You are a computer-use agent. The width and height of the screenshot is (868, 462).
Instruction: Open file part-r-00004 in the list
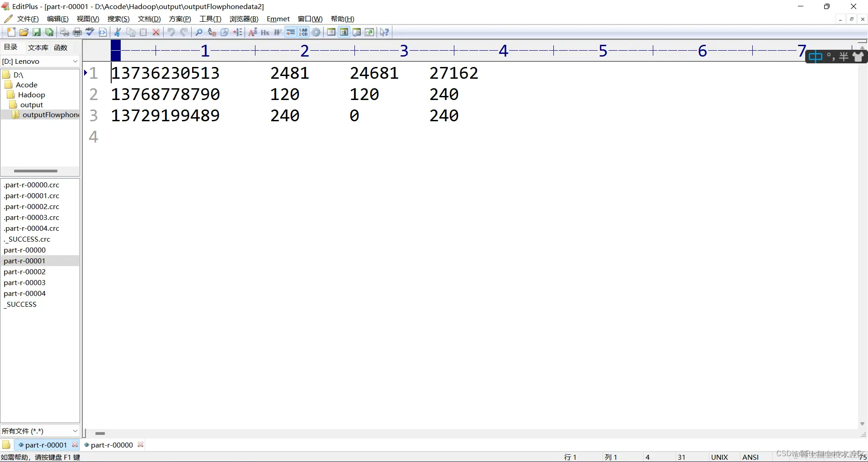click(x=24, y=293)
